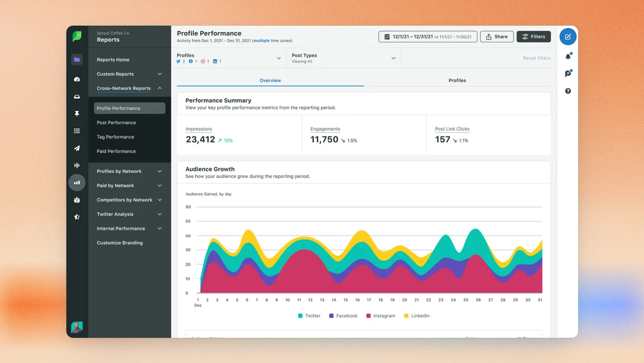
Task: Open the listening waveform icon
Action: click(77, 166)
